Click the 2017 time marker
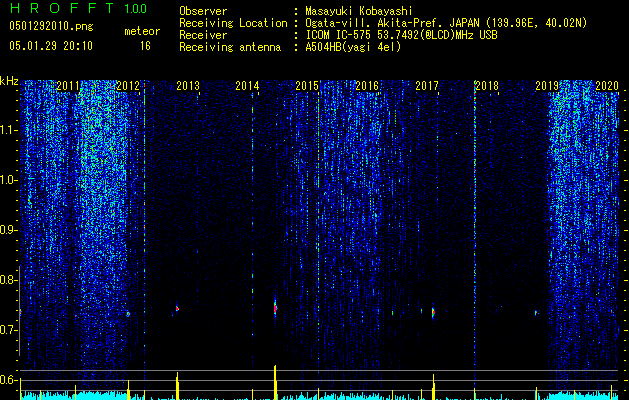 point(427,86)
